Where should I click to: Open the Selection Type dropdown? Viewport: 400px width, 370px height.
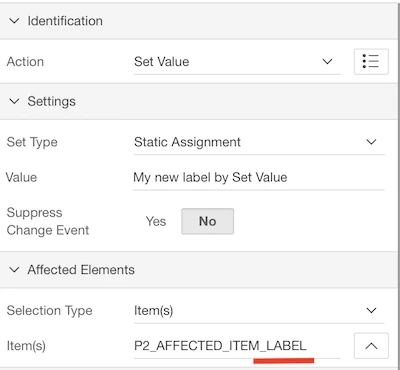tap(259, 311)
